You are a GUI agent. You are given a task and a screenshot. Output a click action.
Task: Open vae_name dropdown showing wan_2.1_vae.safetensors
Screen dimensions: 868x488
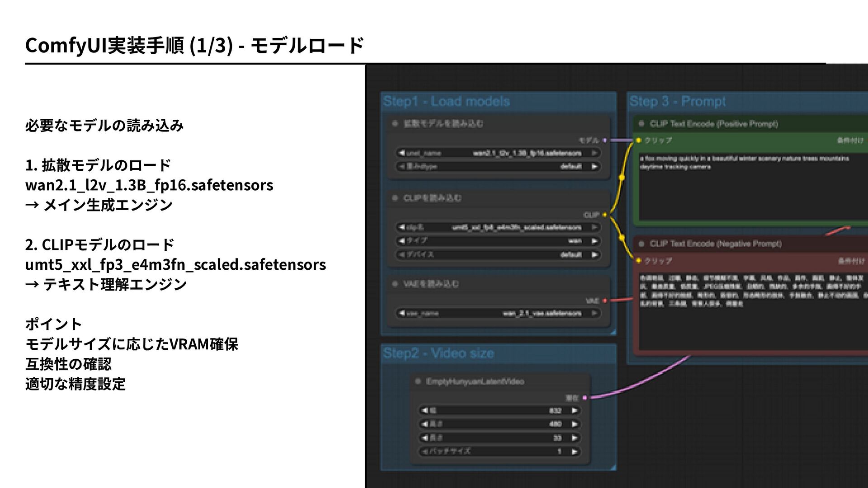click(x=498, y=313)
